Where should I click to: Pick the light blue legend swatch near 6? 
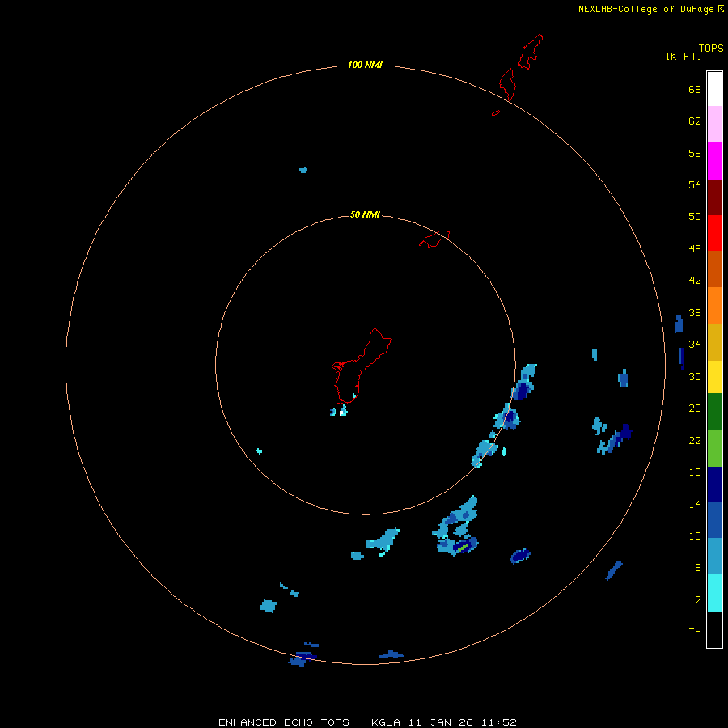tap(714, 557)
